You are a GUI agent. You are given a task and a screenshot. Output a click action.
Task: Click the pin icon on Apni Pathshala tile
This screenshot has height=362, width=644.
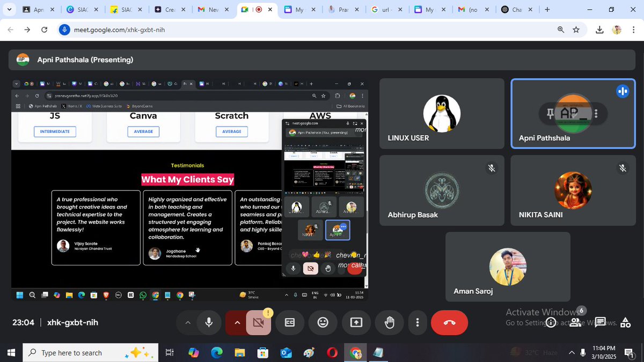[x=550, y=114]
